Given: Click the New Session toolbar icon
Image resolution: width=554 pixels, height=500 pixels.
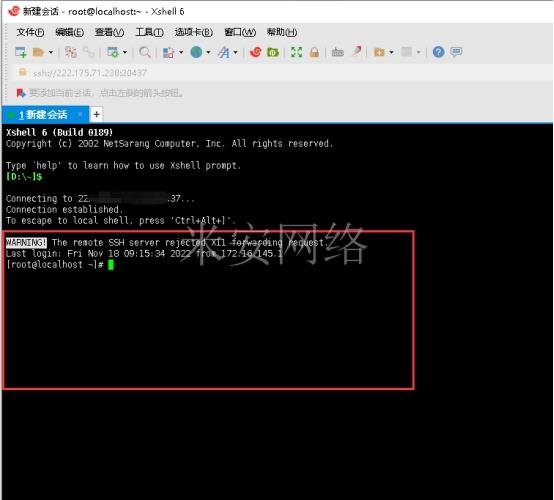Looking at the screenshot, I should click(20, 52).
